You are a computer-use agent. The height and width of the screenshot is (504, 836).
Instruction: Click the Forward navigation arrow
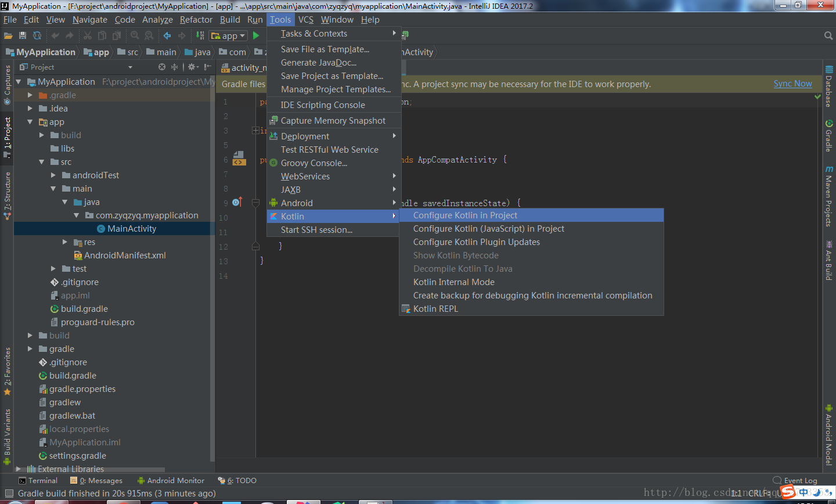pos(182,36)
